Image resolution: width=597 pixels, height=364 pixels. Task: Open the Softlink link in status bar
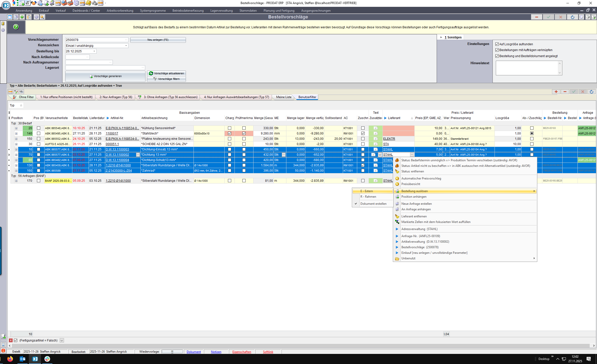tap(268, 352)
